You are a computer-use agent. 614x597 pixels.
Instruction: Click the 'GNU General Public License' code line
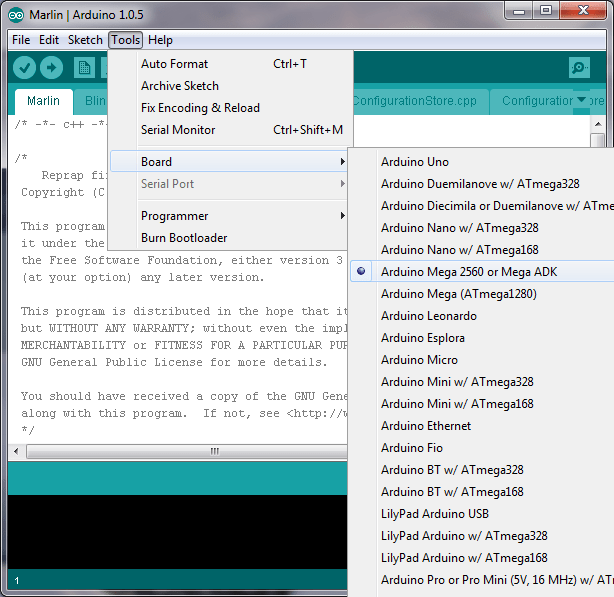[x=174, y=362]
